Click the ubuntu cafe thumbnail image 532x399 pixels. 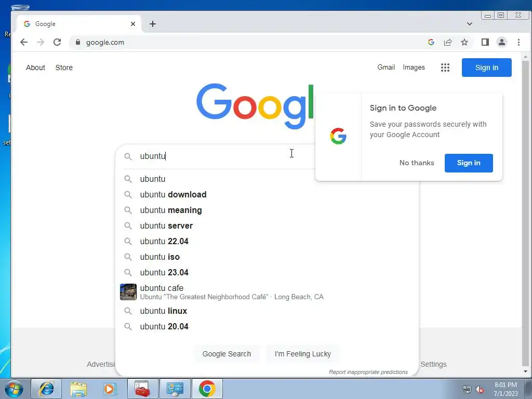pyautogui.click(x=128, y=292)
